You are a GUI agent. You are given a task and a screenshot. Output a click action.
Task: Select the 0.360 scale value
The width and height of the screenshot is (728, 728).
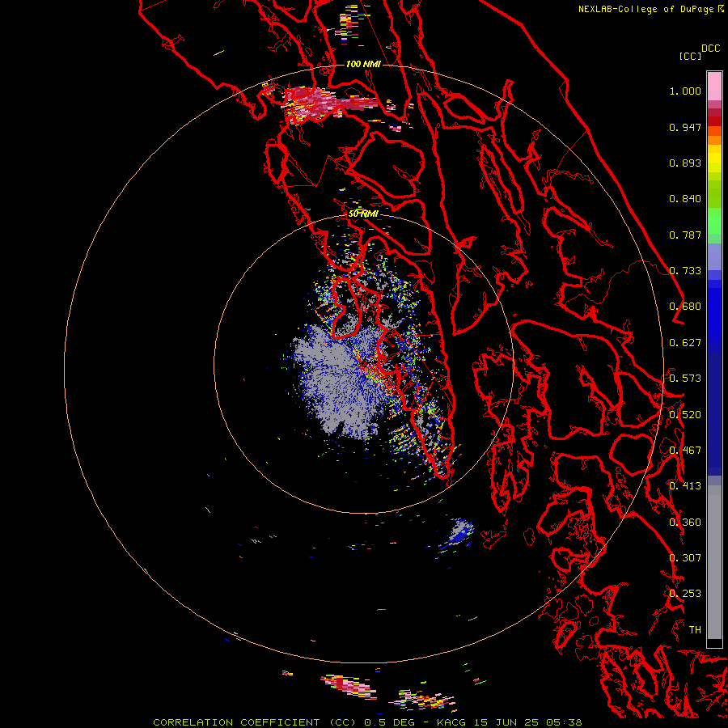coord(685,523)
